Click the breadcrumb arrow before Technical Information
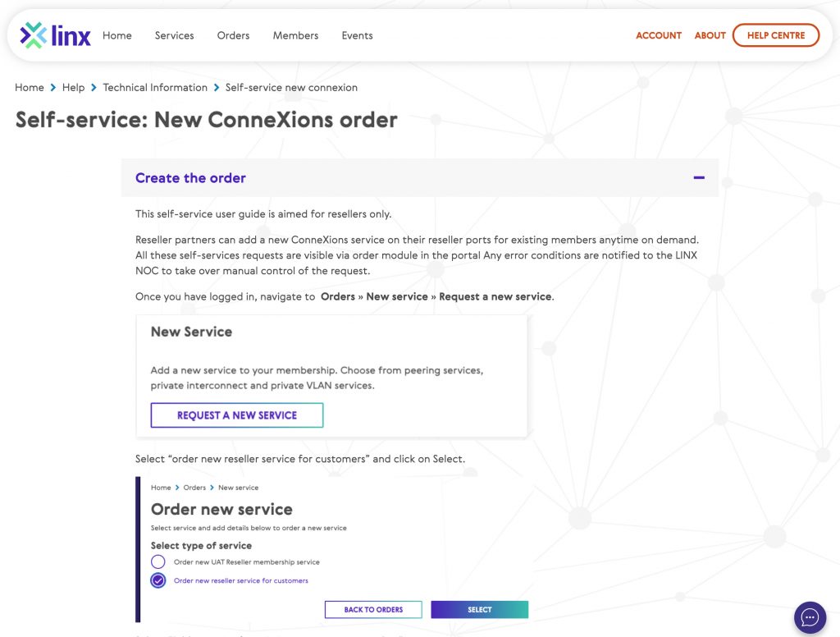The height and width of the screenshot is (637, 840). coord(93,87)
